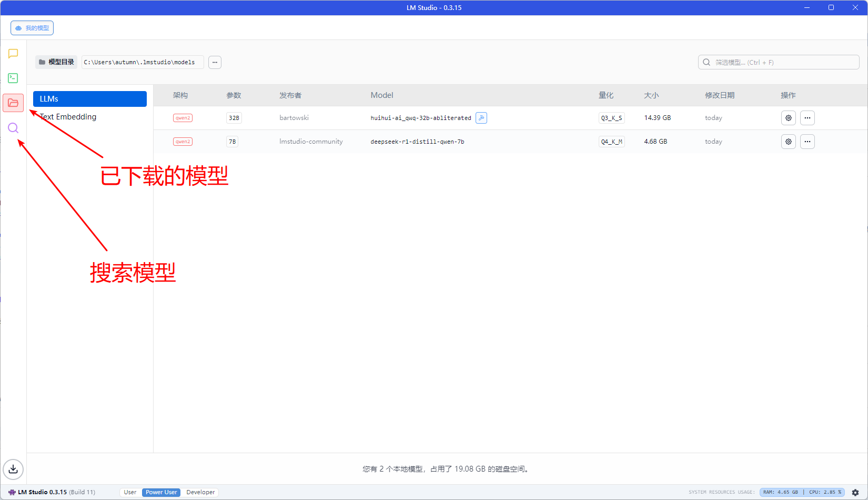868x500 pixels.
Task: Switch to User mode
Action: click(130, 493)
